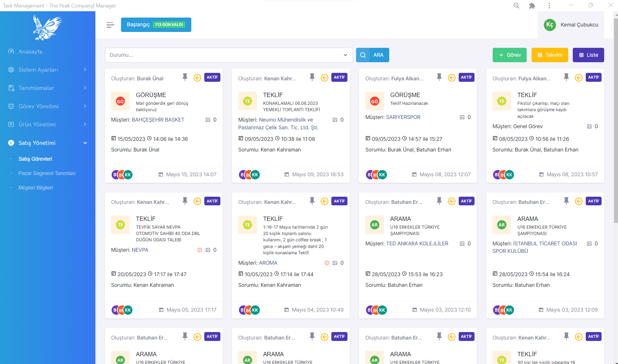Click red info icon on AROMA card
The image size is (618, 364).
coord(327,263)
